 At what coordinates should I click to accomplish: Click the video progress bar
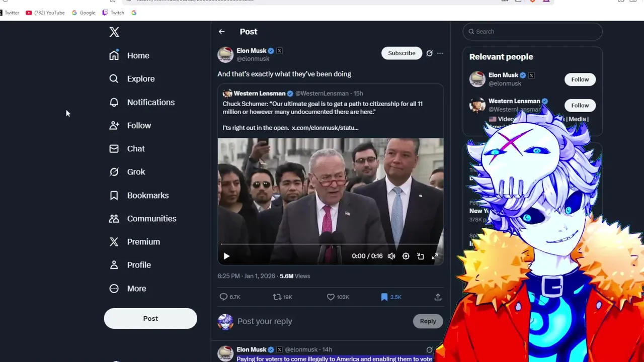(x=331, y=244)
